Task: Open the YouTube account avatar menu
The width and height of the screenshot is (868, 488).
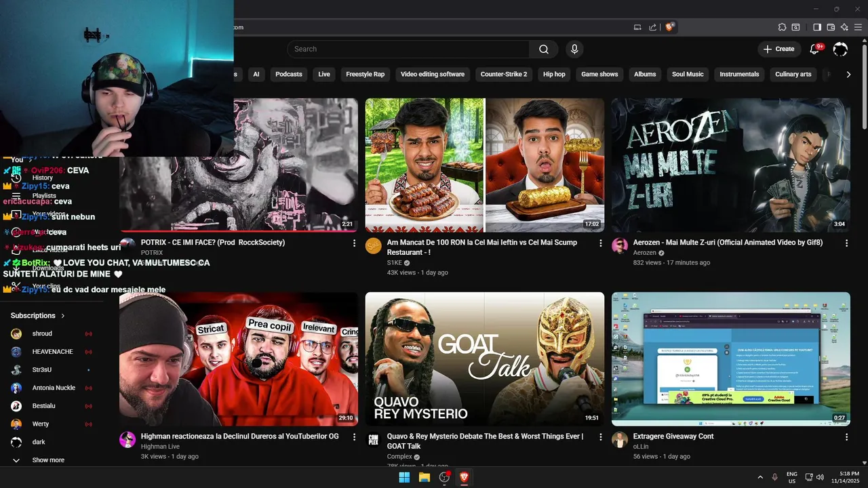Action: (x=840, y=49)
